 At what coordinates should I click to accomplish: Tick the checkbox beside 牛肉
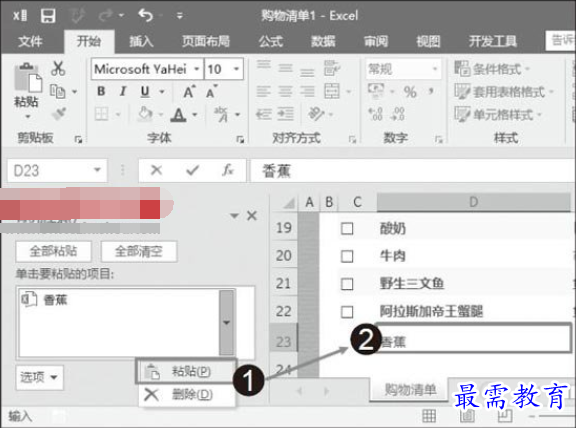pyautogui.click(x=347, y=256)
